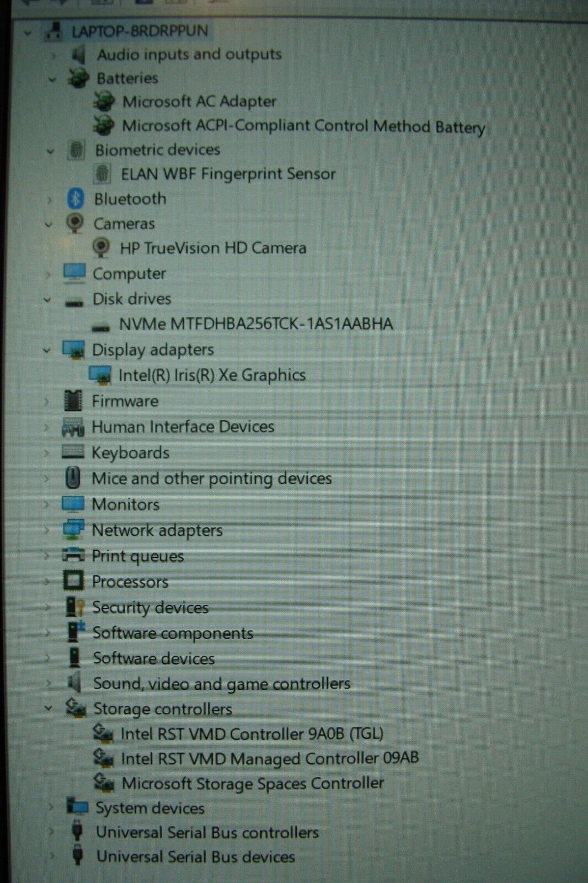The image size is (588, 883).
Task: Click the HP TrueVision HD Camera icon
Action: tap(101, 248)
